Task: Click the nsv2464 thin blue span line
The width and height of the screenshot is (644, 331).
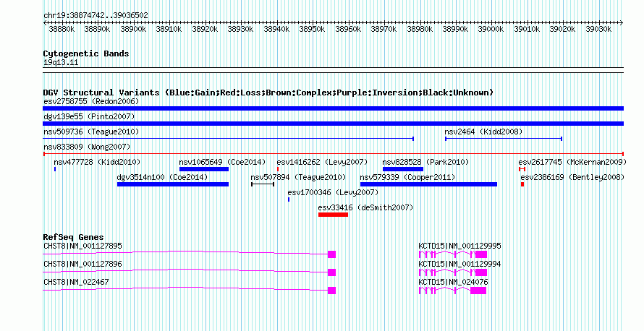Action: [504, 139]
